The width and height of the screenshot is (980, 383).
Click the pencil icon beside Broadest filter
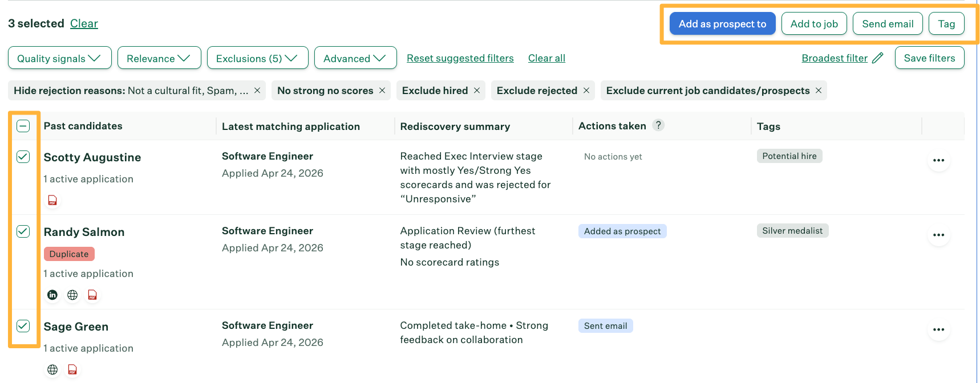(x=878, y=58)
